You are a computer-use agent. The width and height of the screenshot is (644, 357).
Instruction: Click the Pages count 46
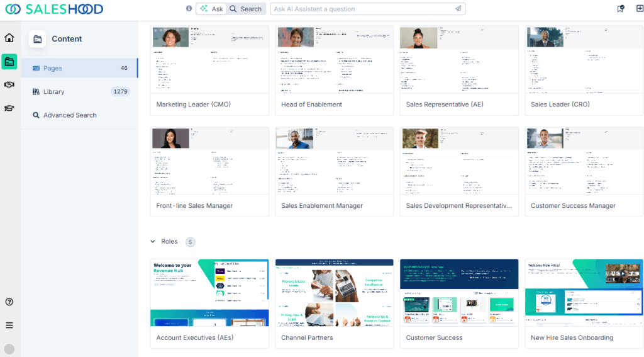[124, 68]
